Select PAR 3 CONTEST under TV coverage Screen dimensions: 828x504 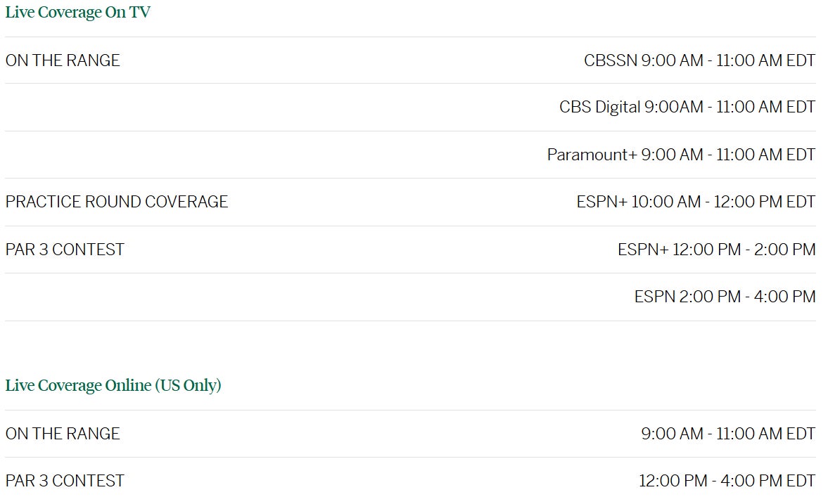click(65, 250)
